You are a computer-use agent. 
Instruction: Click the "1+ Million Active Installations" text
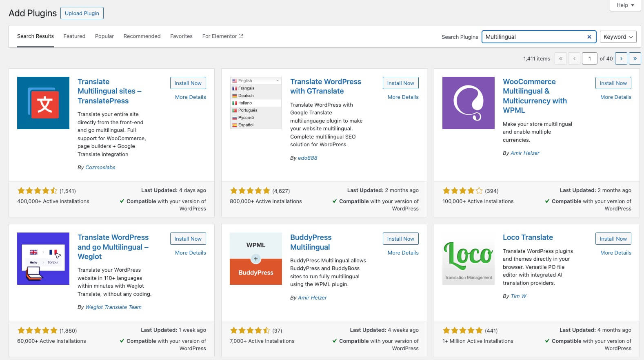click(x=478, y=341)
